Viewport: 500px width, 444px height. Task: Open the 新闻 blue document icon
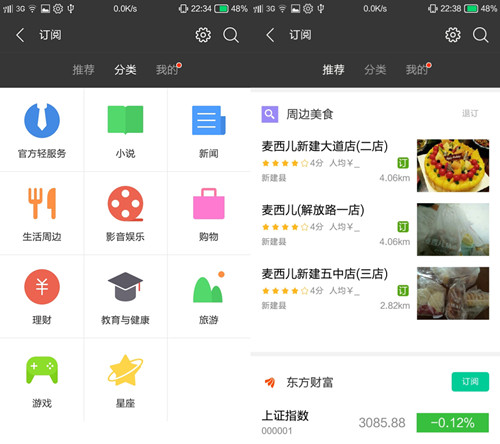click(209, 120)
